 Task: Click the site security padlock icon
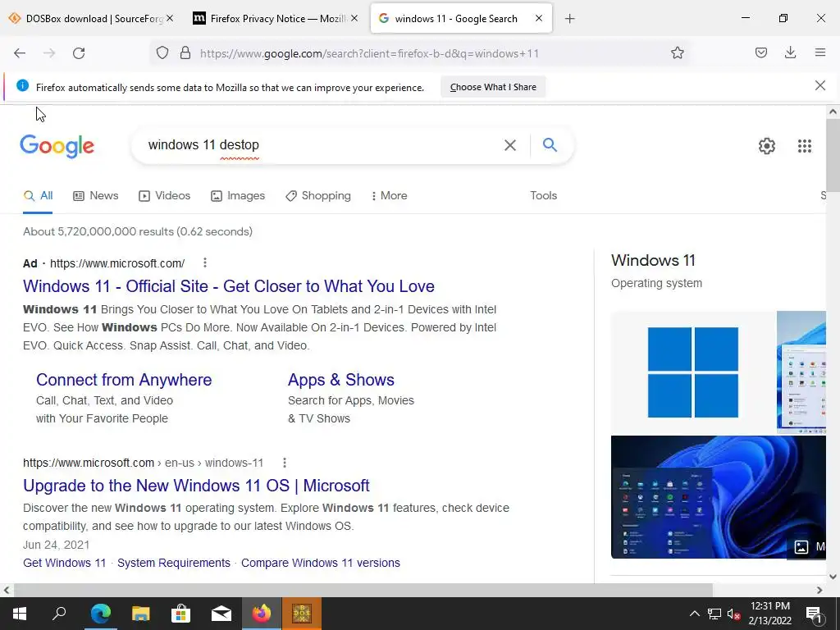tap(185, 53)
